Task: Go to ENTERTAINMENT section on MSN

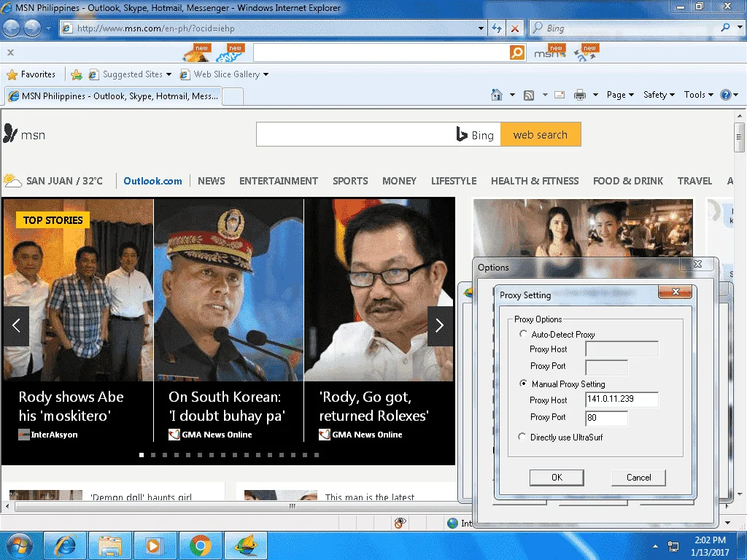Action: (x=279, y=181)
